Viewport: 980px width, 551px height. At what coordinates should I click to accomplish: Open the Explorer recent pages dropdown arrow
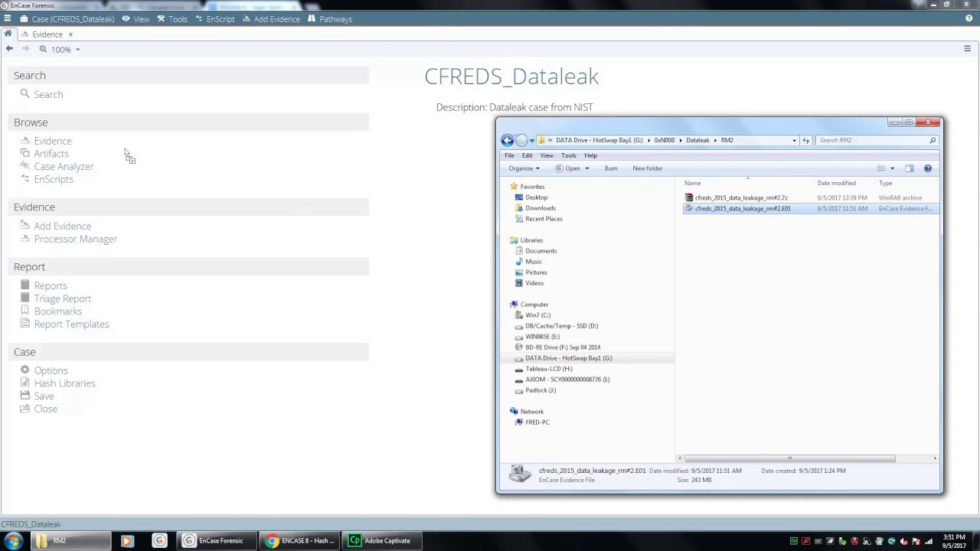pos(532,141)
